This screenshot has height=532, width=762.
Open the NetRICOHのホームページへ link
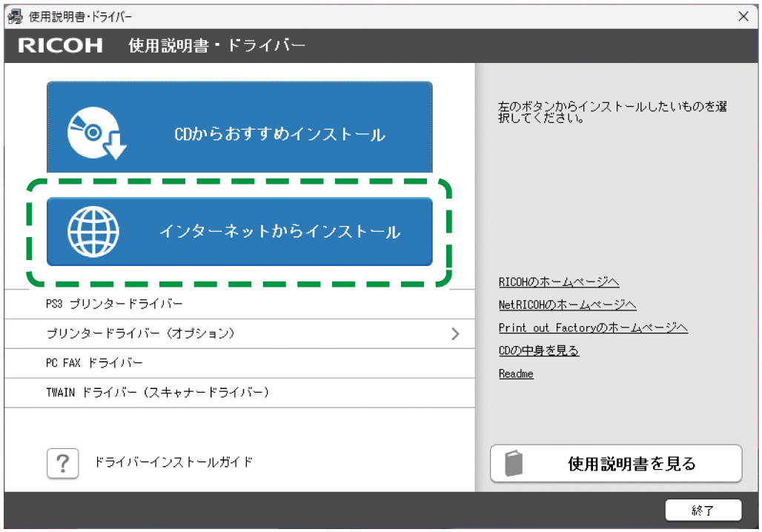567,305
